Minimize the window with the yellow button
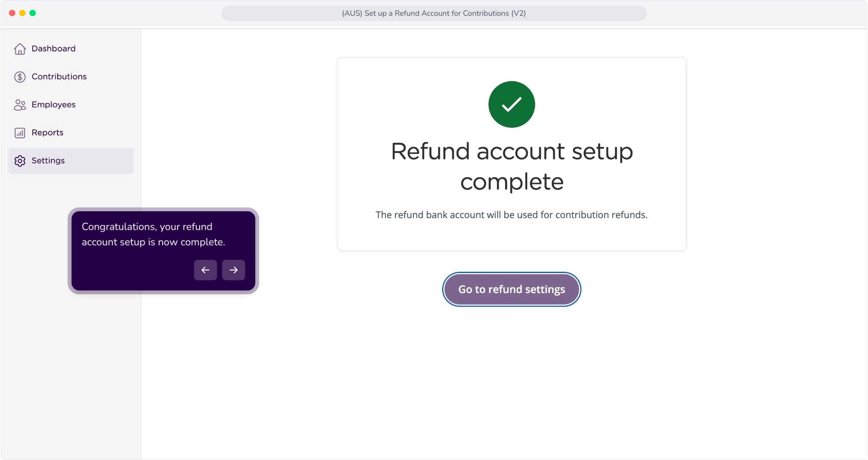Viewport: 868px width, 460px height. [x=22, y=13]
